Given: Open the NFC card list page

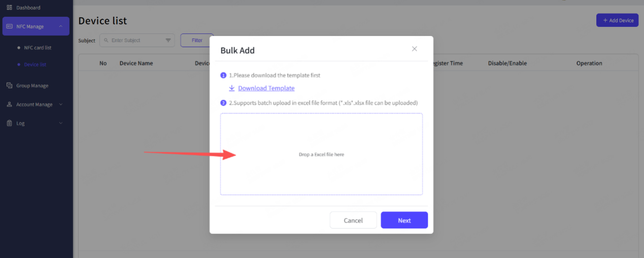Looking at the screenshot, I should (x=38, y=48).
